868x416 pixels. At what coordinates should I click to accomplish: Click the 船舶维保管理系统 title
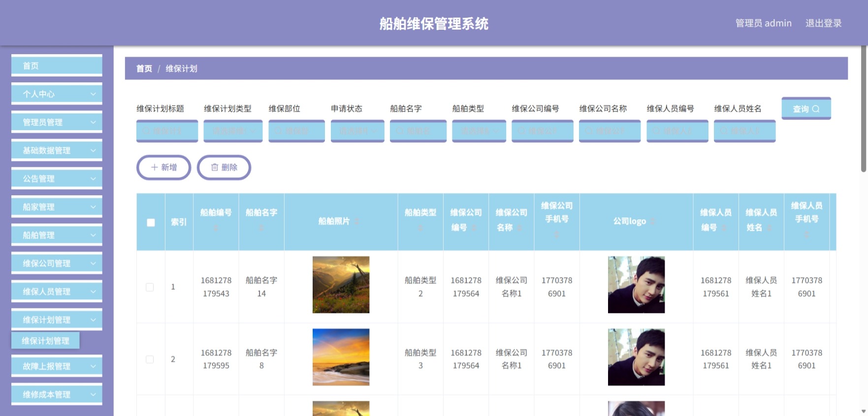coord(434,24)
